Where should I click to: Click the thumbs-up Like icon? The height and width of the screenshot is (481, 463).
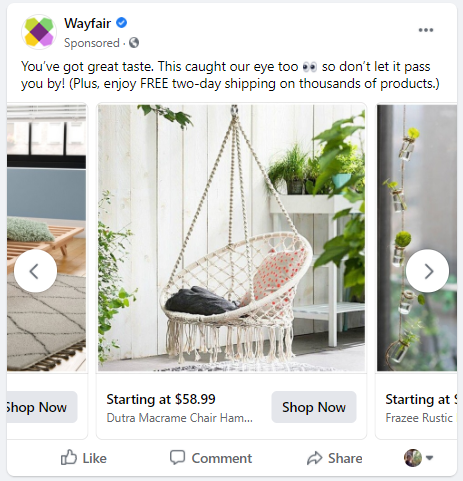coord(69,457)
